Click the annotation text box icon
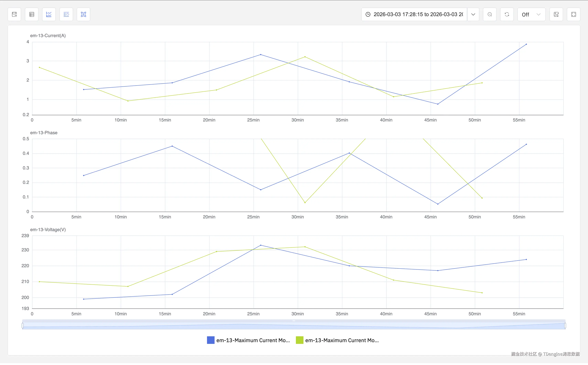Image resolution: width=588 pixels, height=365 pixels. pos(83,14)
